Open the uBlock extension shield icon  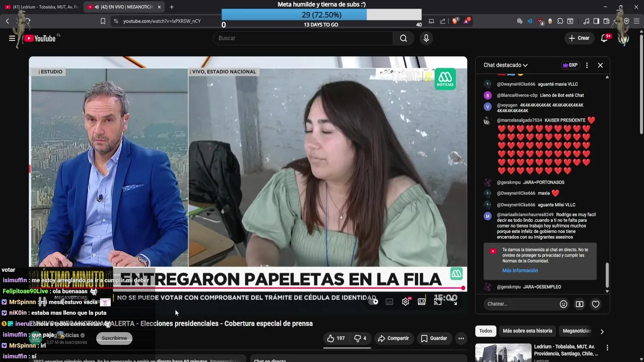point(540,21)
